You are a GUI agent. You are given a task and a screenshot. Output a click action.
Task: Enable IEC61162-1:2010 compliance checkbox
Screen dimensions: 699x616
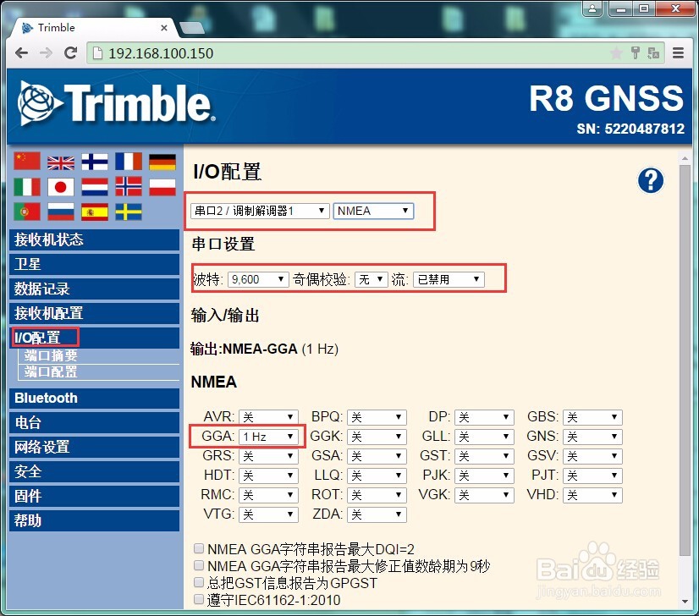[199, 599]
